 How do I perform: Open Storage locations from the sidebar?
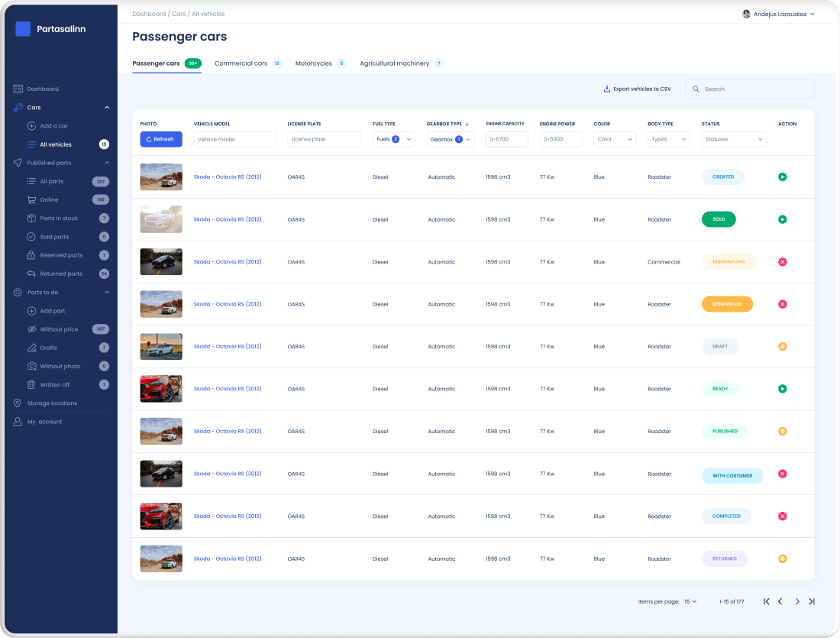[52, 403]
